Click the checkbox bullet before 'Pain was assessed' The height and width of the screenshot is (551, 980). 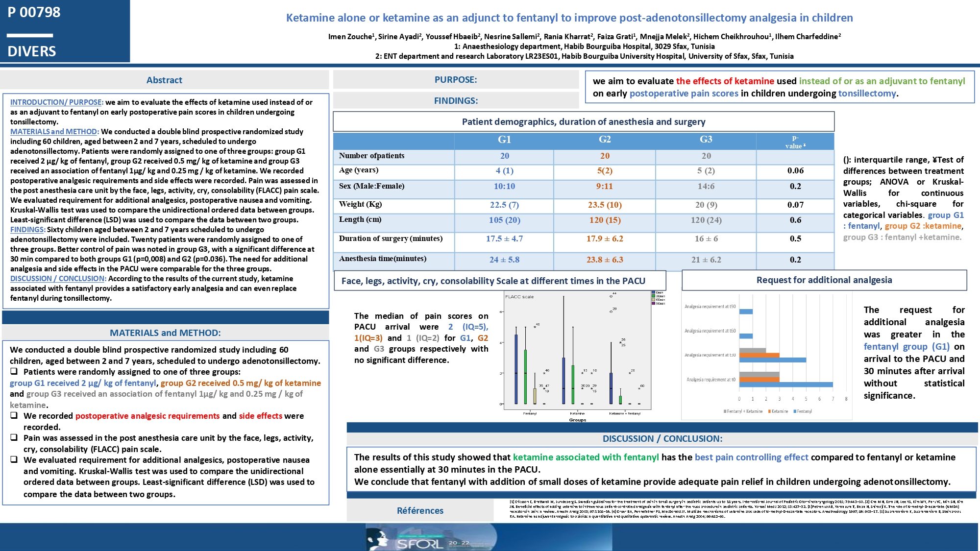(x=14, y=437)
